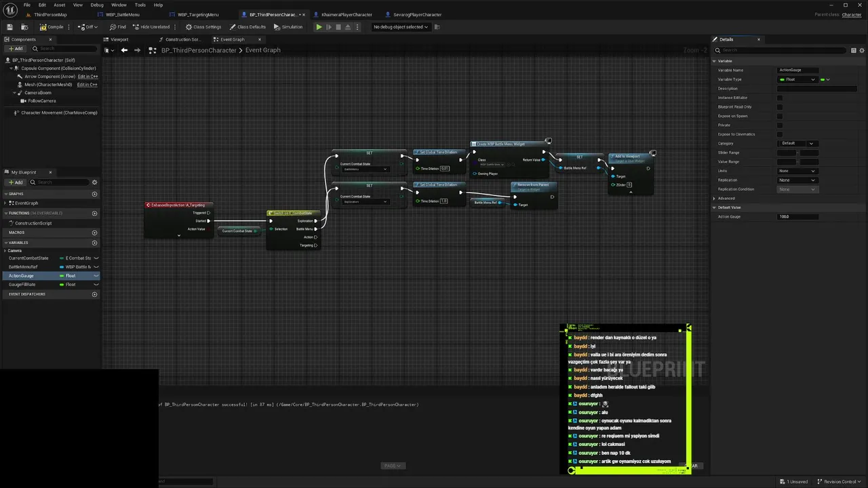Toggle Hide Unrelated nodes
Image resolution: width=868 pixels, height=488 pixels.
[151, 27]
